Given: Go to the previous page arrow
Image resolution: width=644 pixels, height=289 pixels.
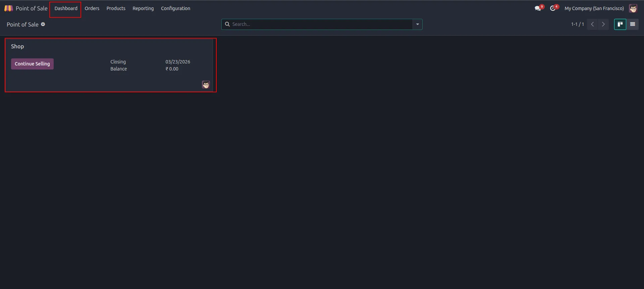Looking at the screenshot, I should tap(592, 24).
